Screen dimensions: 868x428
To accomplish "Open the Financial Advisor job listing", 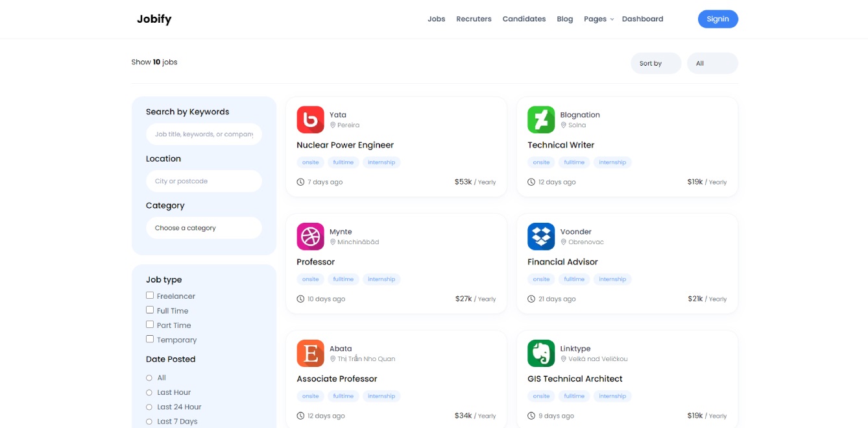I will tap(562, 262).
